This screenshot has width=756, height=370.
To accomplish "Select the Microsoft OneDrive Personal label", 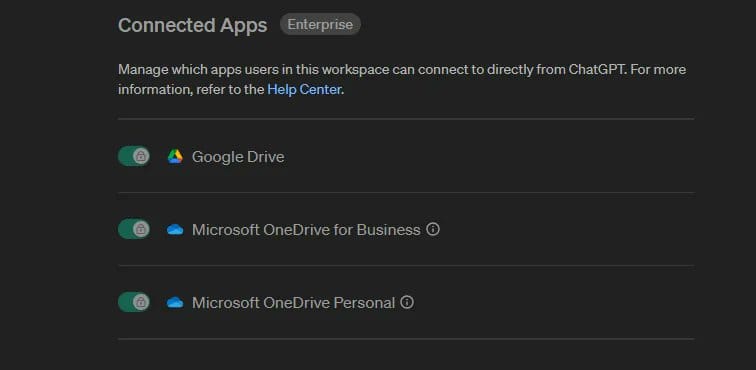I will point(294,303).
